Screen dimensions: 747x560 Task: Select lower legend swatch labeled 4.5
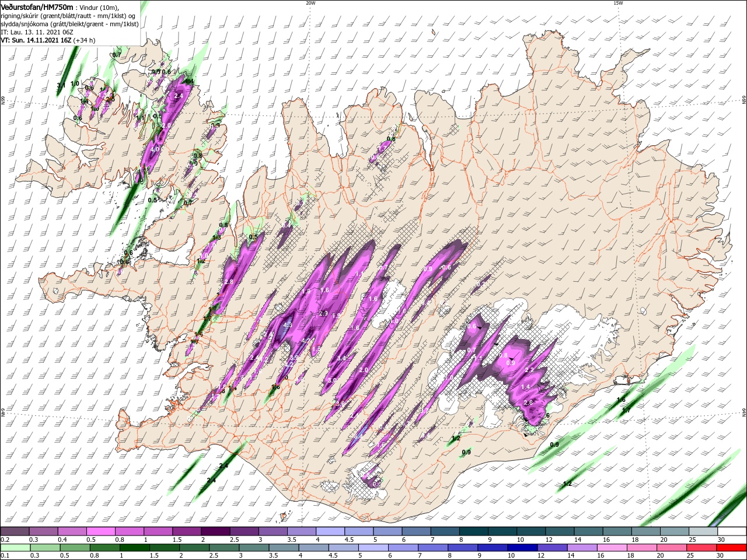343,548
